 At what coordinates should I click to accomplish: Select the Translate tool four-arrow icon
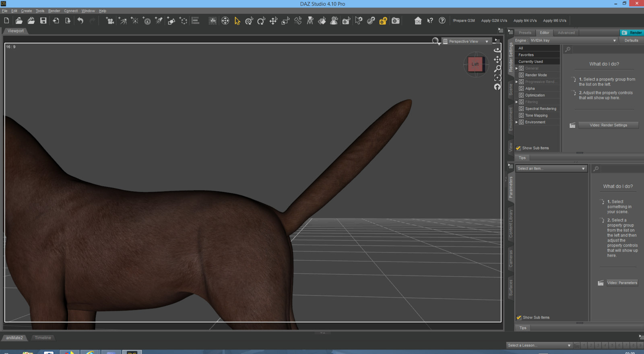tap(273, 21)
